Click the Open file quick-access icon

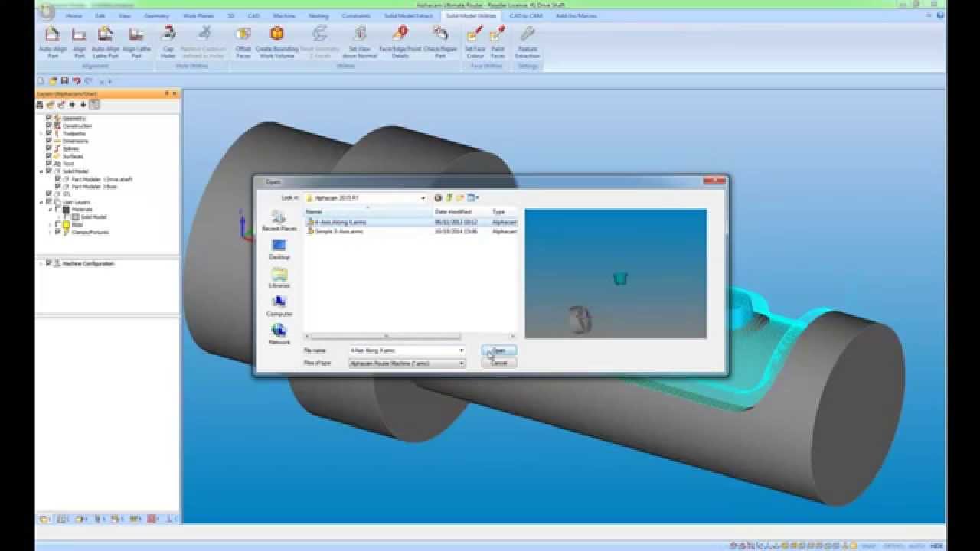point(53,80)
